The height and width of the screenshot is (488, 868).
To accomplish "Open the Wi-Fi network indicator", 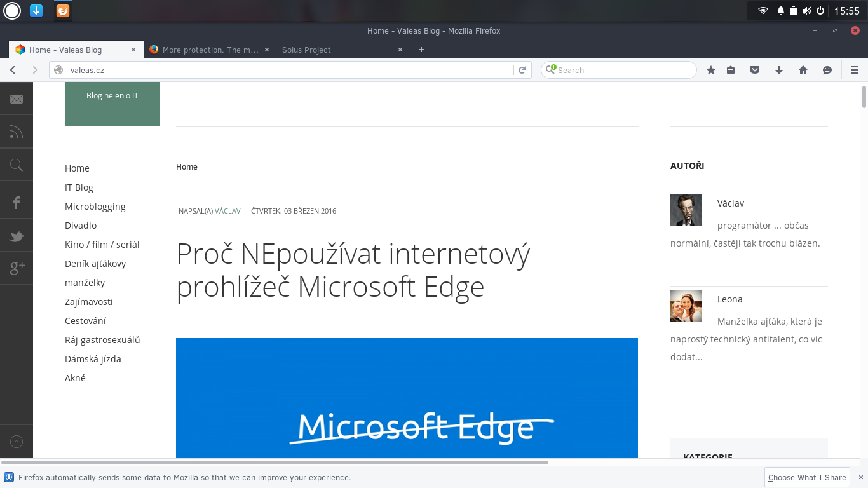I will [763, 11].
